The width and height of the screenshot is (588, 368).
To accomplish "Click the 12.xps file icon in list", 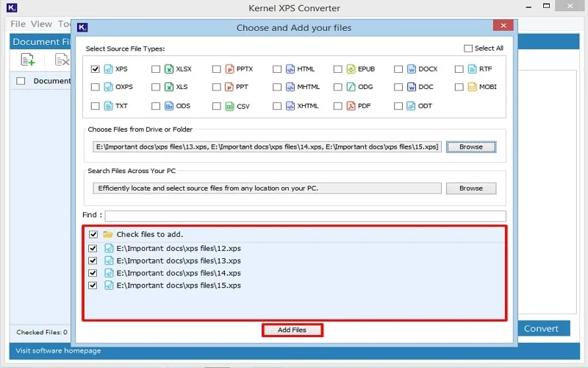I will (108, 248).
